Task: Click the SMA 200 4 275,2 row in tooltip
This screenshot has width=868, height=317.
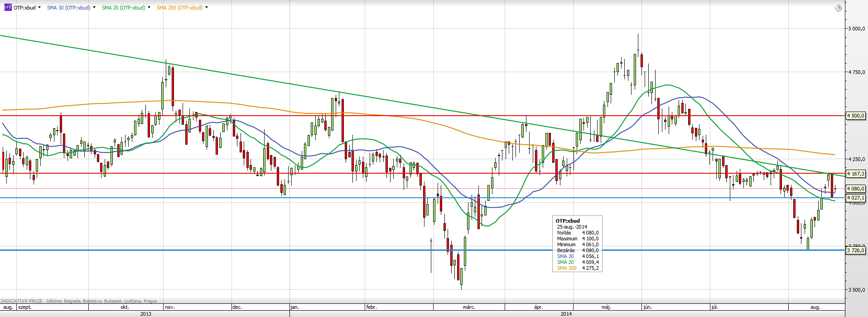Action: (x=578, y=268)
